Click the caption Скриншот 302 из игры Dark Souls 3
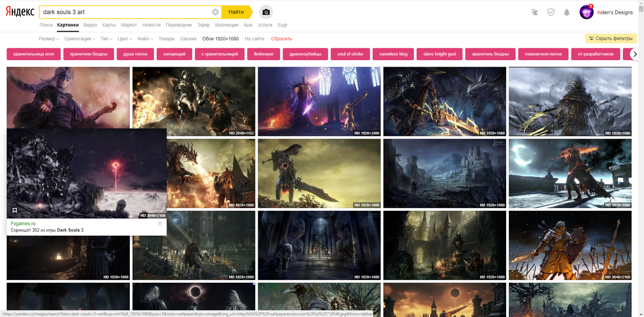 point(48,230)
